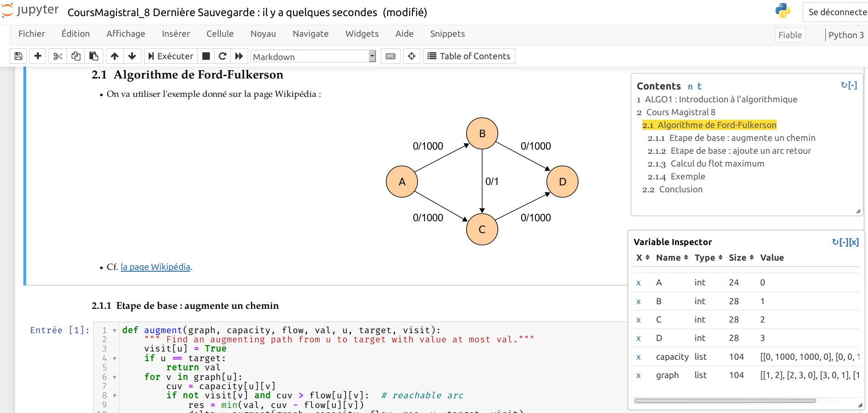Screen dimensions: 868x413
Task: Click the Variable Inspector horizontal scrollbar
Action: 725,401
